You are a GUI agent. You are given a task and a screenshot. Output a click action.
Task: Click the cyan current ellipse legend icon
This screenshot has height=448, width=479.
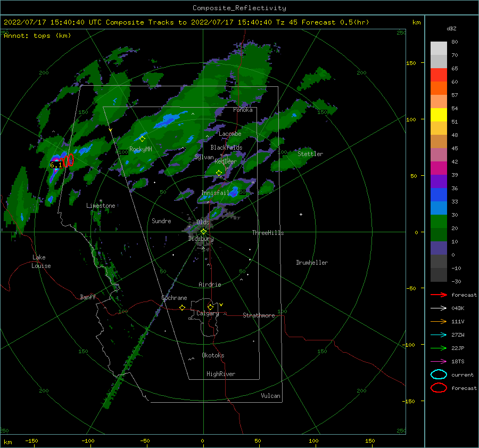click(x=439, y=374)
